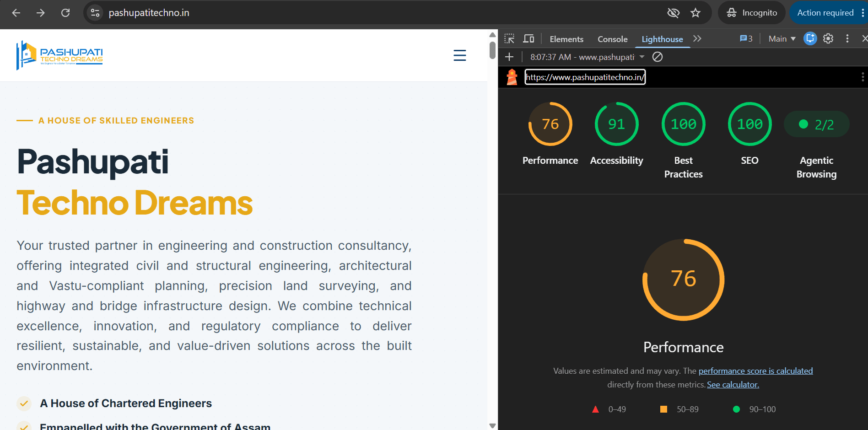
Task: Click the 'Techno Dreams' orange heading
Action: tap(135, 203)
